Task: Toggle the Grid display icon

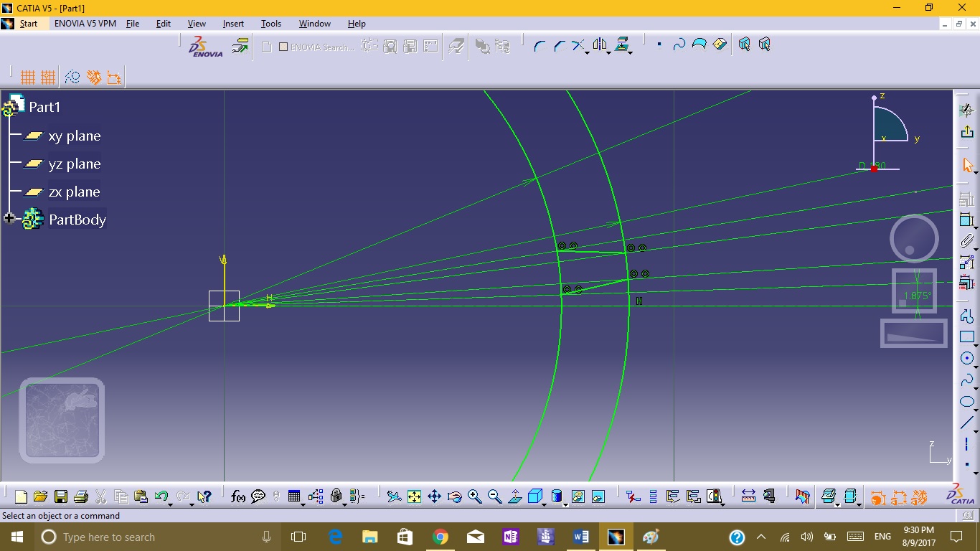Action: pyautogui.click(x=28, y=77)
